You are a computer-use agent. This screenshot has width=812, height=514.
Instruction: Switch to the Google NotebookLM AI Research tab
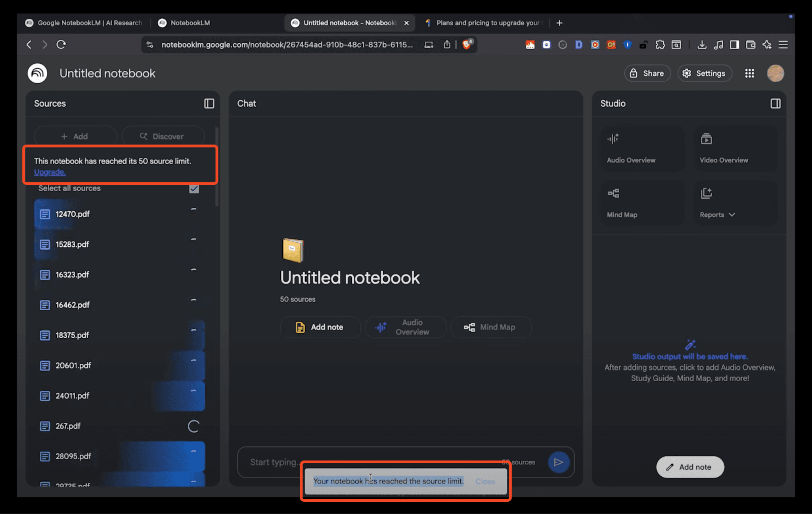click(x=84, y=23)
